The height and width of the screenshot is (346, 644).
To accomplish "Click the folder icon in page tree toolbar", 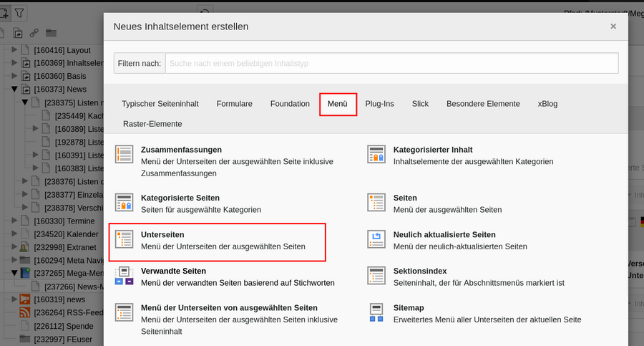I will click(x=51, y=33).
